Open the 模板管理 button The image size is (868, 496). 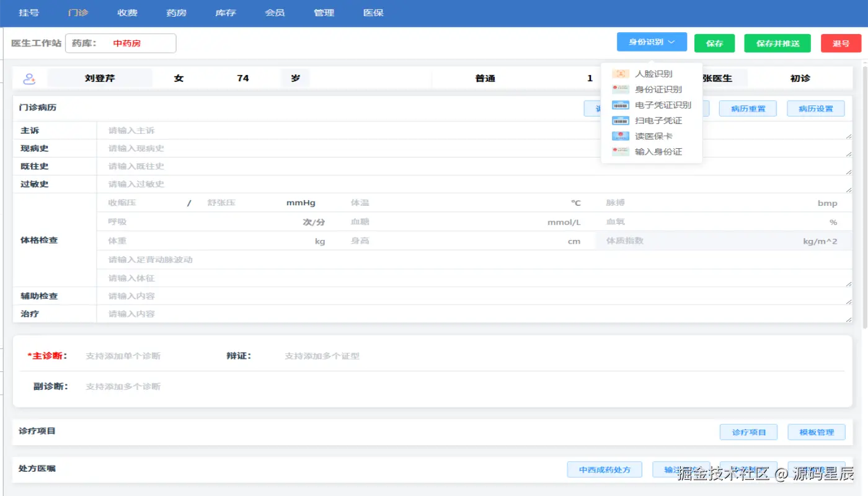[817, 432]
